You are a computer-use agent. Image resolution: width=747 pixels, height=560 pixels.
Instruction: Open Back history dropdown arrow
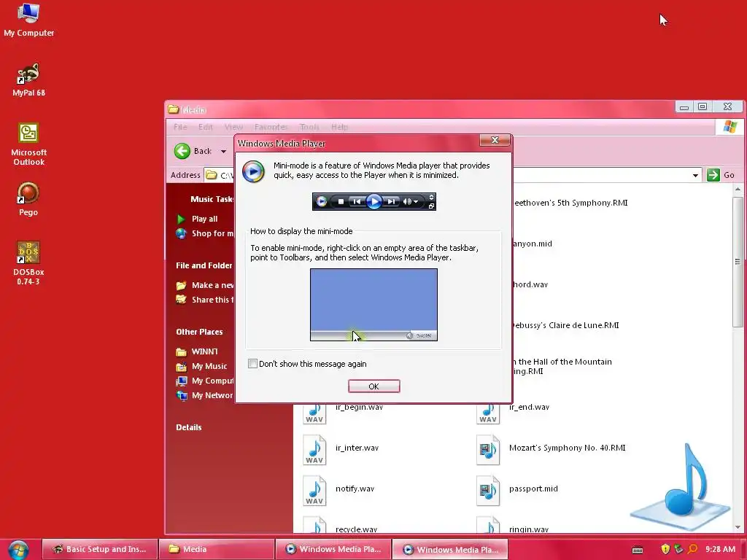(223, 152)
